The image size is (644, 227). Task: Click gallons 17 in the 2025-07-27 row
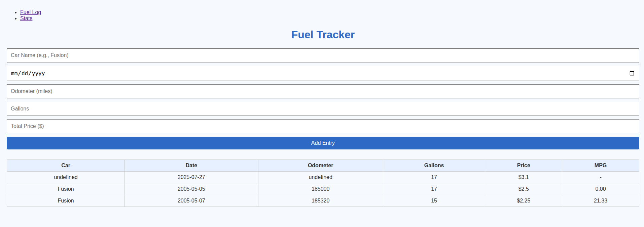tap(434, 177)
